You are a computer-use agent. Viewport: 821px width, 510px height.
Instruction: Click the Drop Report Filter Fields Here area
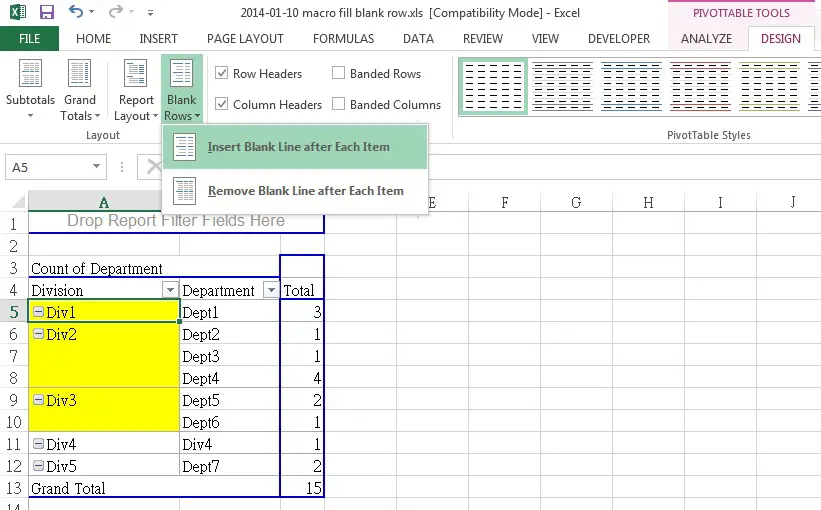(176, 221)
